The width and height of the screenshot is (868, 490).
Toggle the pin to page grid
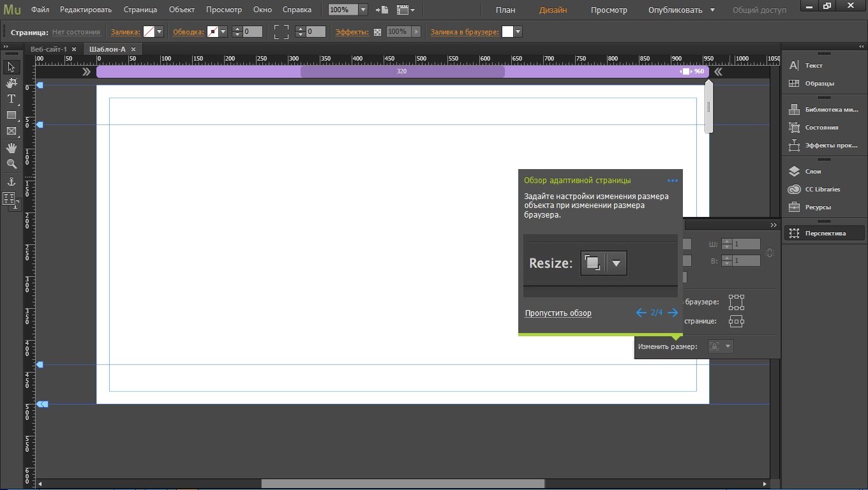tap(737, 322)
